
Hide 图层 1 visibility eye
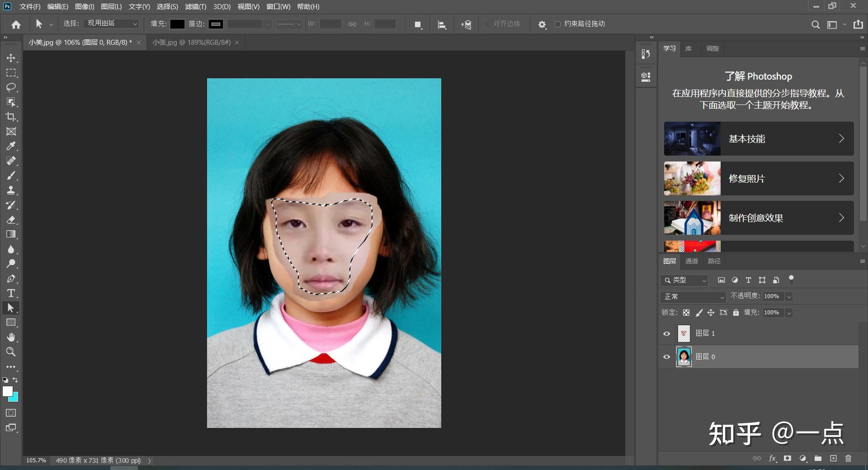[666, 333]
